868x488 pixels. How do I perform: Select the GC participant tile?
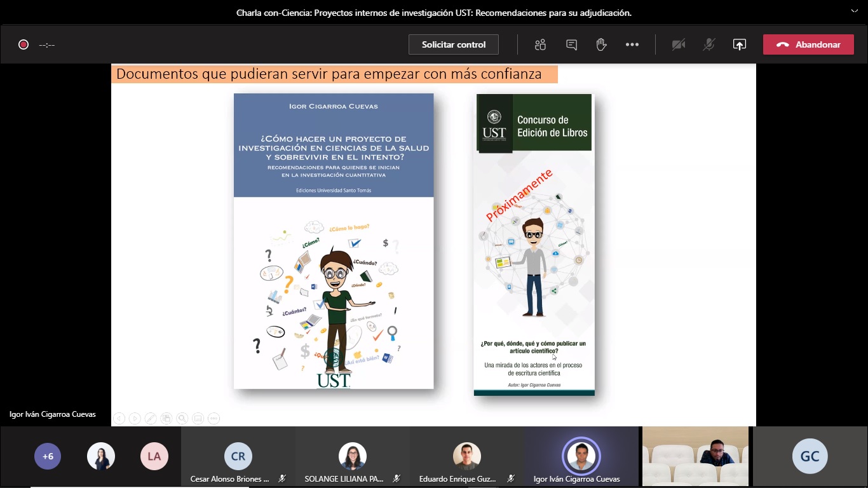(810, 456)
